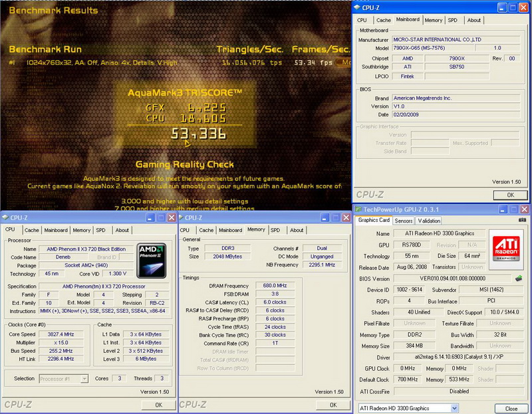This screenshot has height=414, width=532.
Task: Click the AquaMark3 total score 53,336
Action: (x=198, y=134)
